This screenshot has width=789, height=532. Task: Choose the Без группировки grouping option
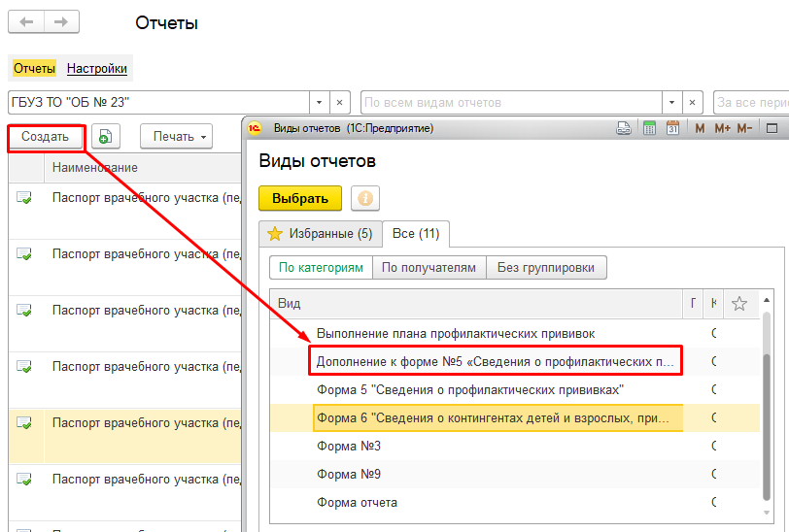[x=545, y=267]
